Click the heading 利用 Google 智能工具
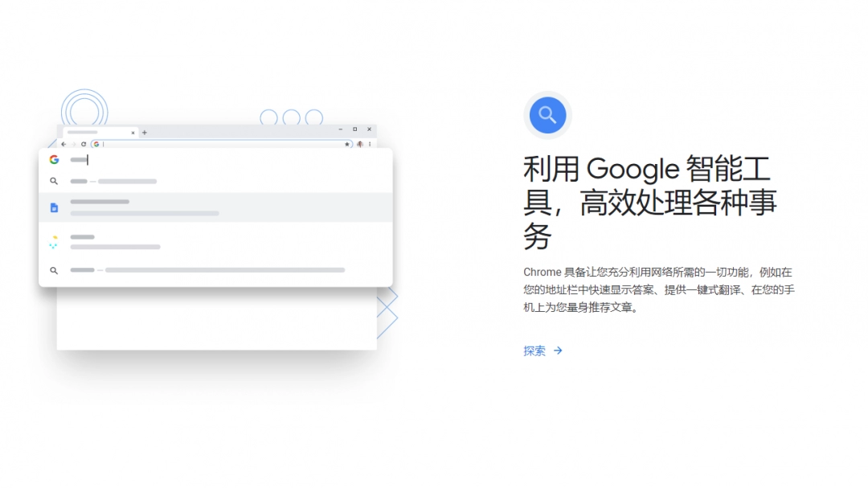 650,203
